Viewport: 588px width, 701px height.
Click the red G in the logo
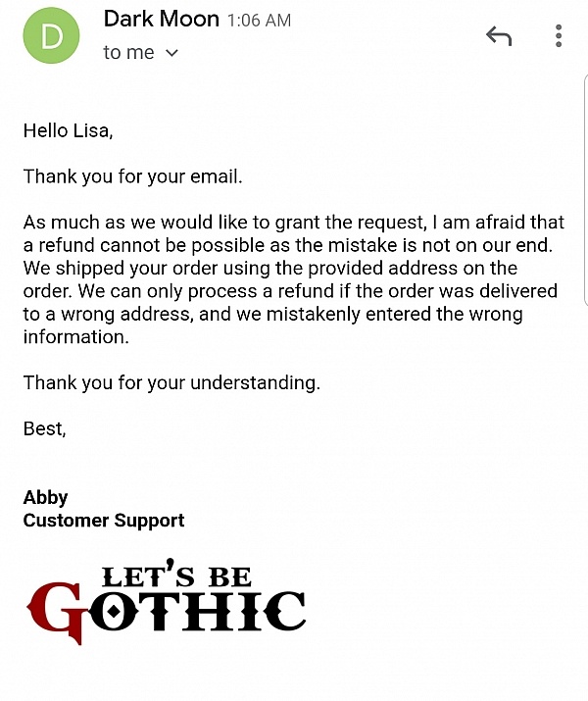pos(56,613)
